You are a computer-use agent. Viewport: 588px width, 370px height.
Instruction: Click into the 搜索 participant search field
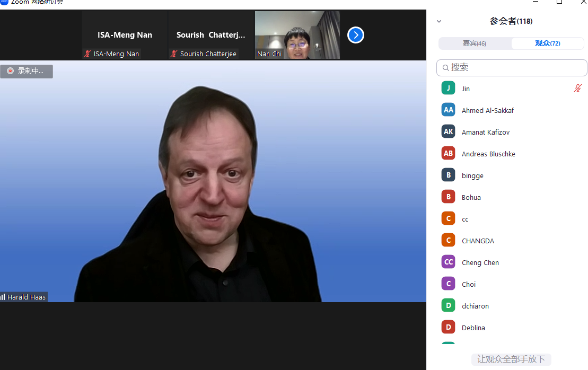(514, 68)
